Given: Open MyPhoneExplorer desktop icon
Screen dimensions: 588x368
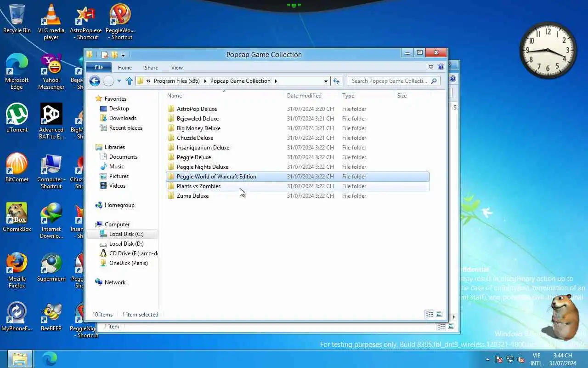Looking at the screenshot, I should coord(17,316).
